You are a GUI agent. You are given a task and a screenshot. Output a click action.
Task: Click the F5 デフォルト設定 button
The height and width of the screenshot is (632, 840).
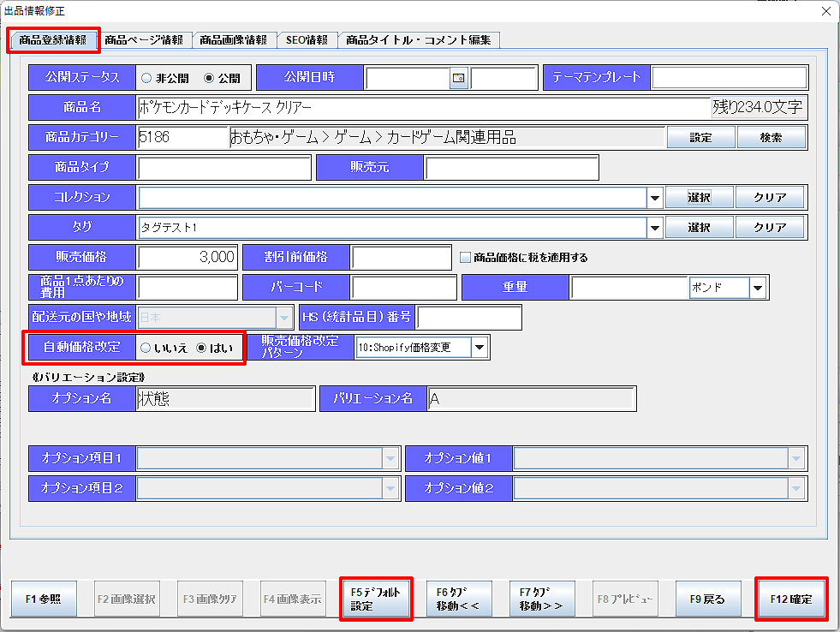tap(376, 599)
